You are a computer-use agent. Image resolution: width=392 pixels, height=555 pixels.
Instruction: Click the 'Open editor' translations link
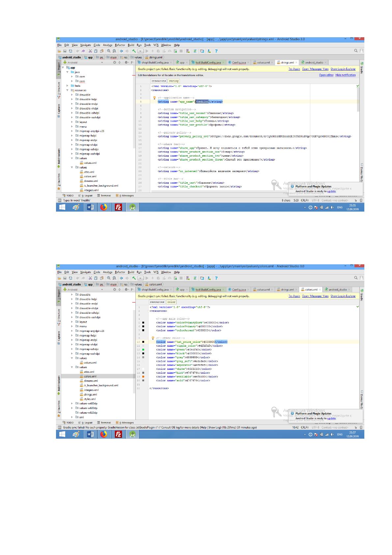pos(326,75)
